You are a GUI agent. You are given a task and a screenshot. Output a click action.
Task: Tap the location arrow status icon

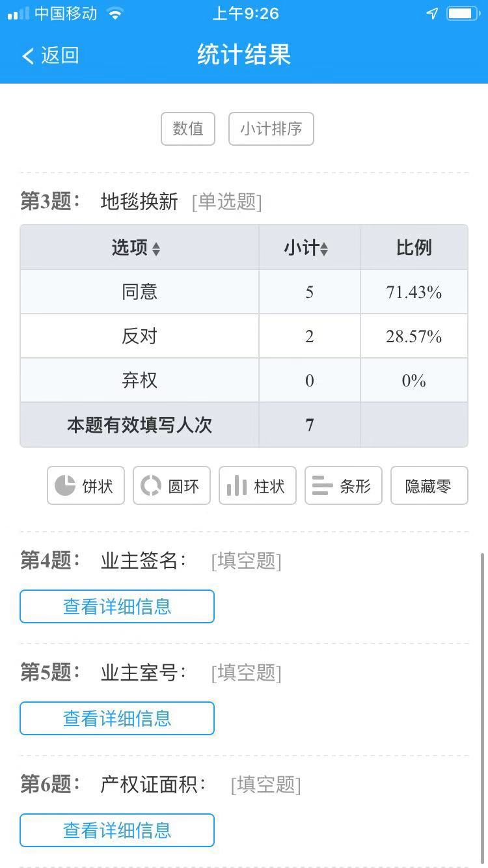(x=432, y=14)
